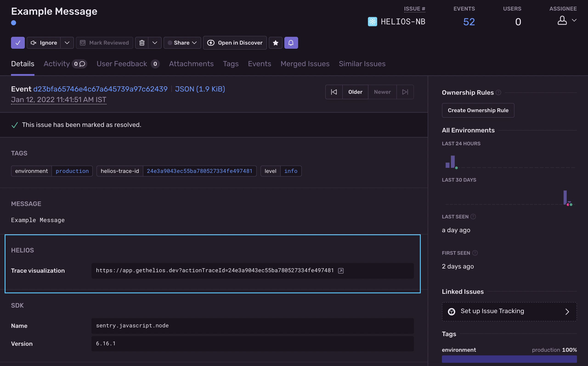The width and height of the screenshot is (588, 366).
Task: Click Set up Issue Tracking row
Action: point(509,311)
